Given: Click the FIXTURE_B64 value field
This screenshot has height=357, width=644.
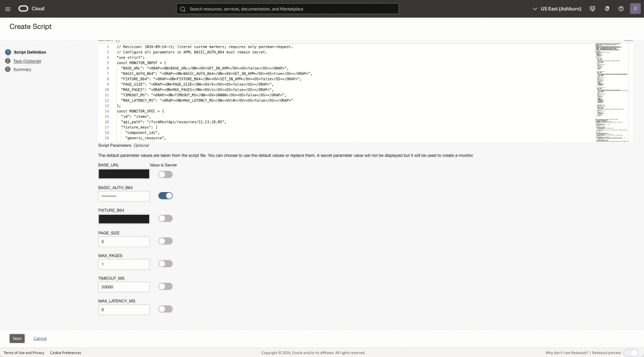Looking at the screenshot, I should point(124,219).
